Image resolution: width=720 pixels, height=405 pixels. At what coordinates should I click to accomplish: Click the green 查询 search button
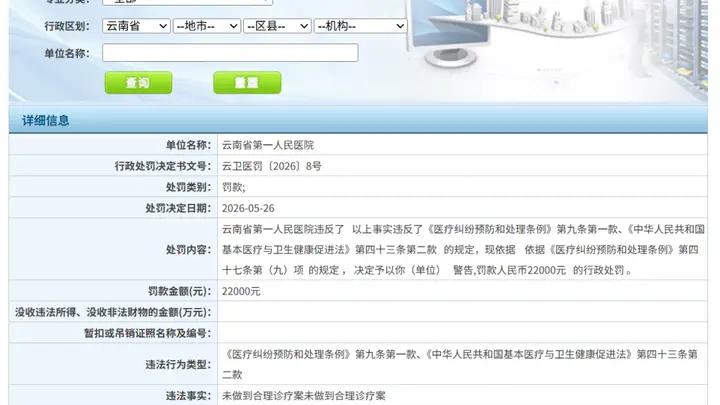click(x=138, y=83)
